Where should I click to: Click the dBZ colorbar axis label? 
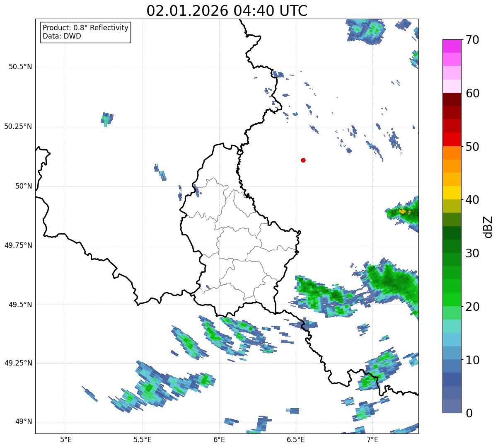488,227
